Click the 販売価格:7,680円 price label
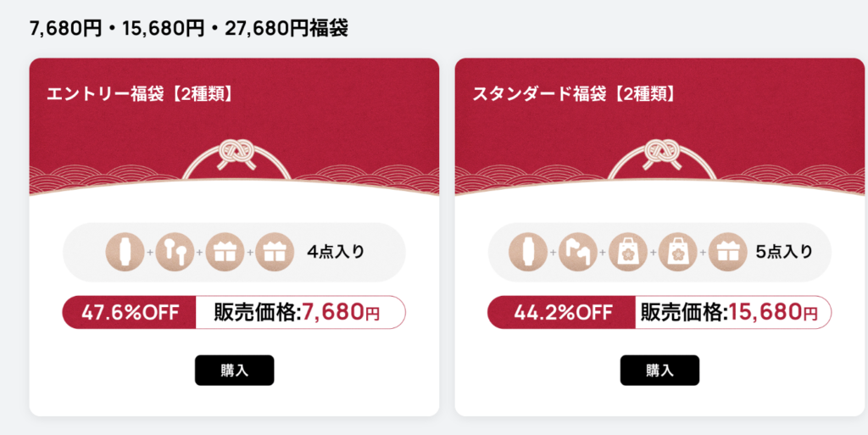 (x=298, y=313)
